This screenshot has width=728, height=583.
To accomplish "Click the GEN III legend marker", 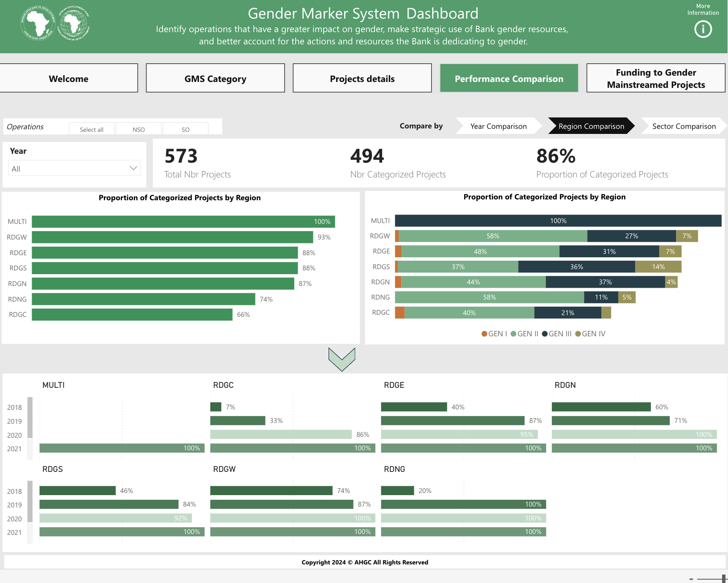I will point(545,334).
